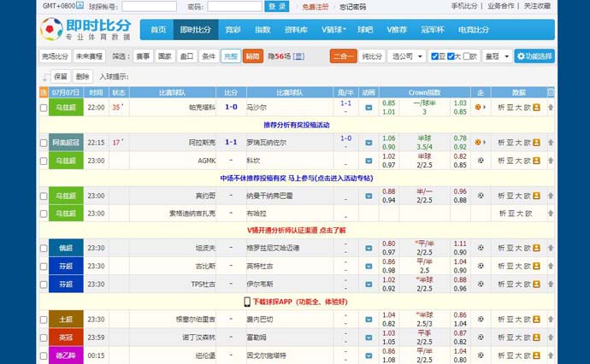Click the 忘记密码 link

click(x=352, y=7)
